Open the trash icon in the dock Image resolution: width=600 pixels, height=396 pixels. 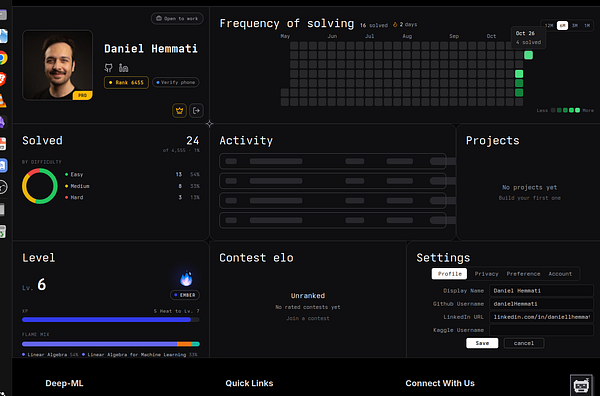[x=3, y=231]
